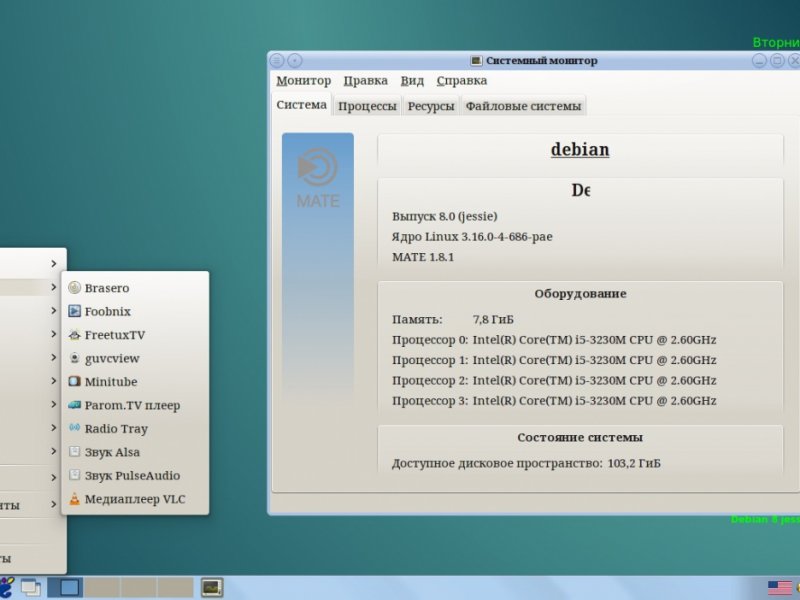Open the Справка menu
Viewport: 800px width, 600px height.
[x=462, y=81]
